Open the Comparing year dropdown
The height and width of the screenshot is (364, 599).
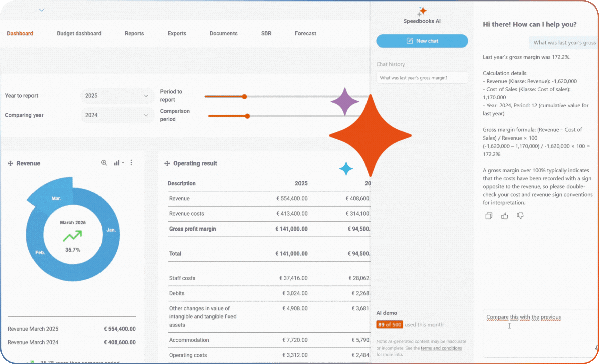(x=117, y=115)
